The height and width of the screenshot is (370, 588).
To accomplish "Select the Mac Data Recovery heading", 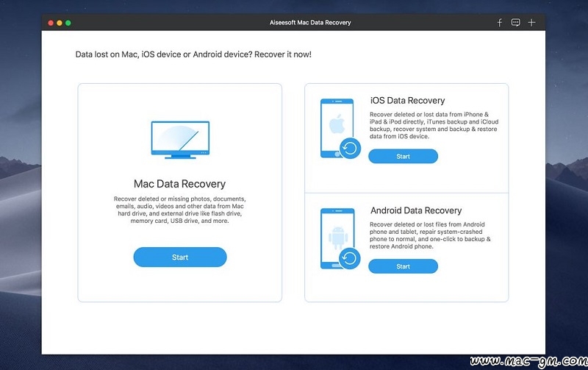I will (179, 184).
